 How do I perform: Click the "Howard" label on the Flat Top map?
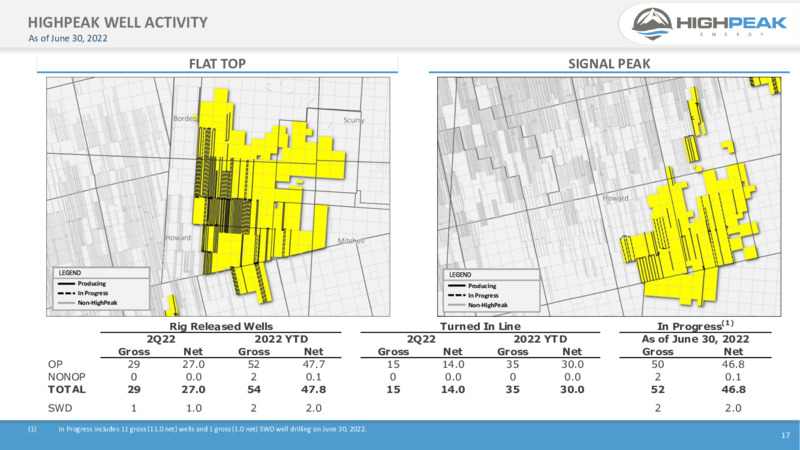(x=178, y=237)
